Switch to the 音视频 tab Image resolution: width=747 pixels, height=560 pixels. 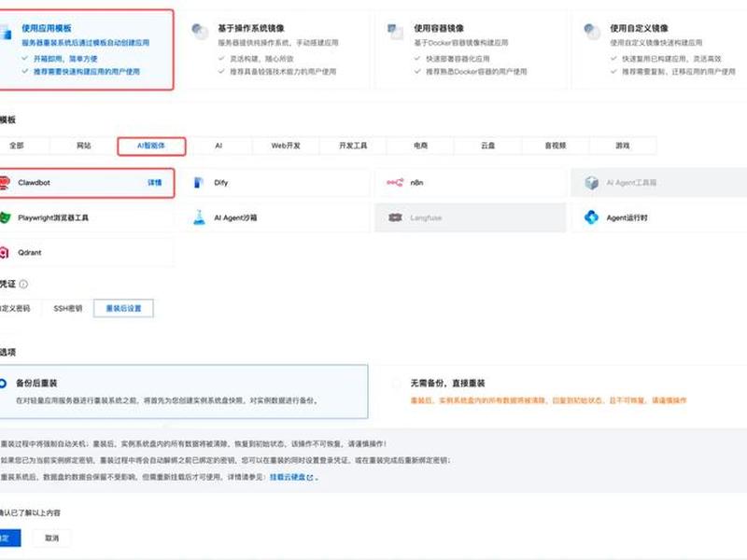[556, 146]
